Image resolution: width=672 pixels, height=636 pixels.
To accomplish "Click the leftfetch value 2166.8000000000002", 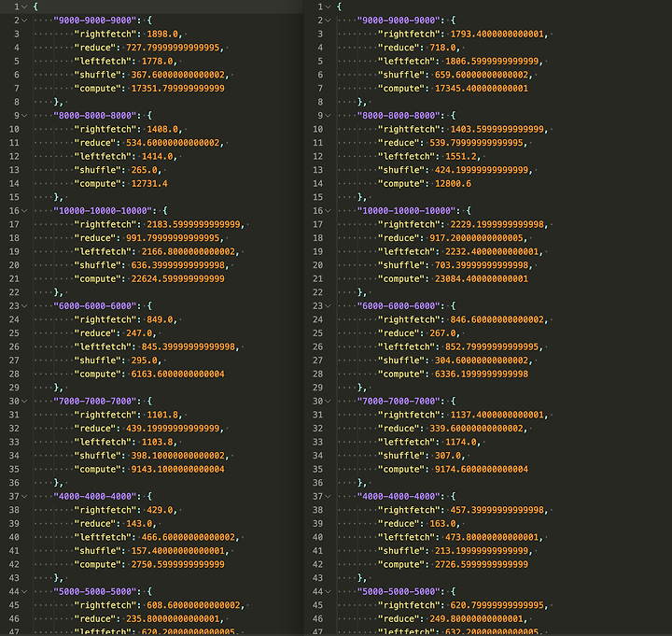I will [x=189, y=252].
